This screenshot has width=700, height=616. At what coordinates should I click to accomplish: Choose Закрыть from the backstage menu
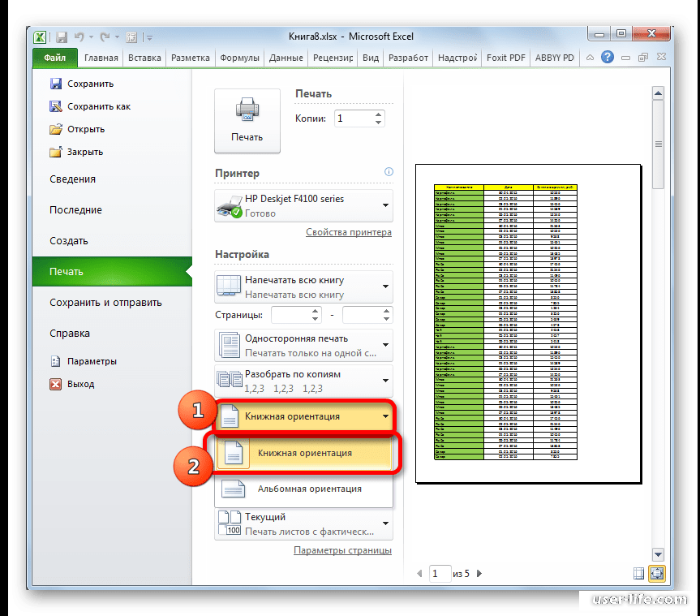point(76,152)
